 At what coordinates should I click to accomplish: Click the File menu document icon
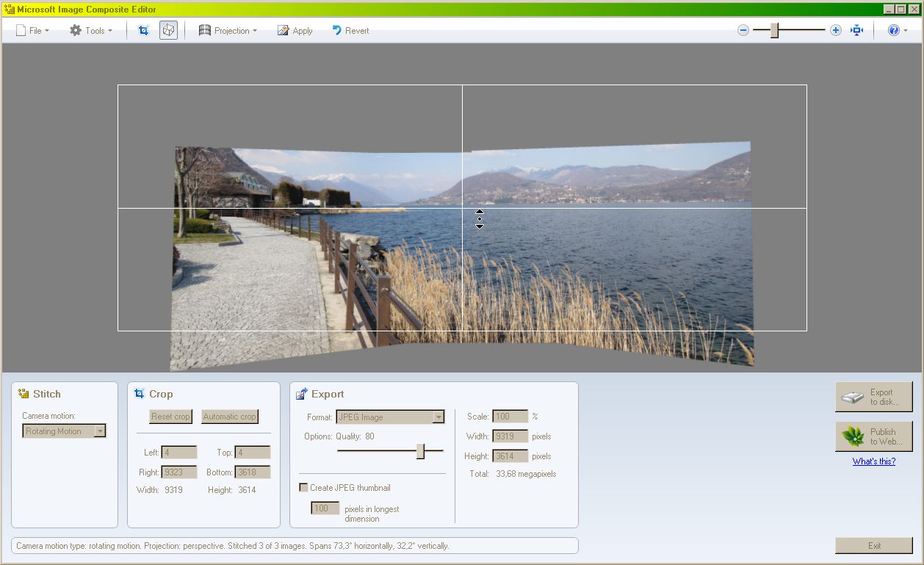21,30
